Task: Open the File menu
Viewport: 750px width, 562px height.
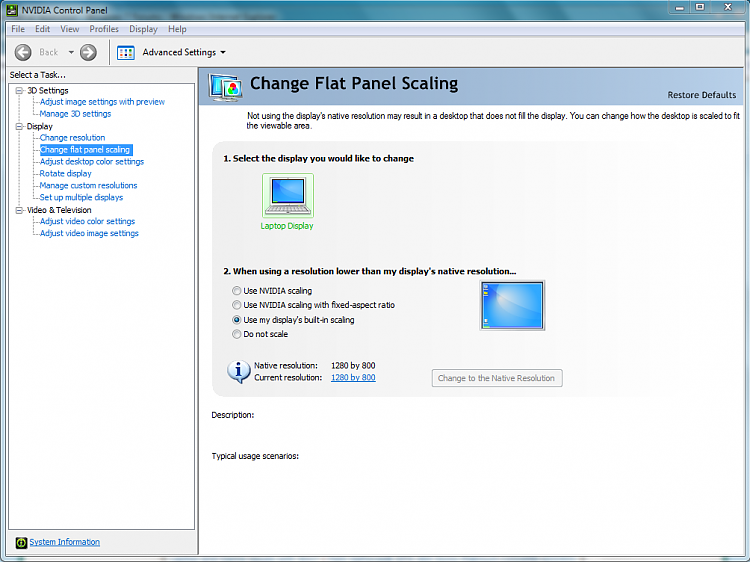Action: (18, 29)
